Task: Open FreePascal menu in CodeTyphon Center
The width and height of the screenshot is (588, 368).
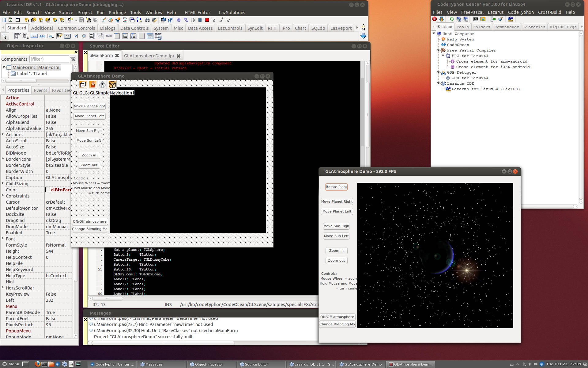Action: [x=472, y=12]
